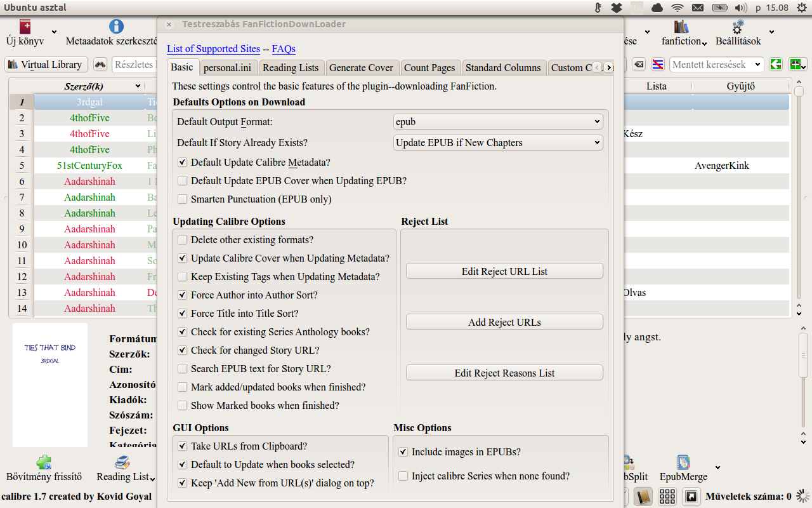
Task: Click the Virtual Library button
Action: pyautogui.click(x=46, y=64)
